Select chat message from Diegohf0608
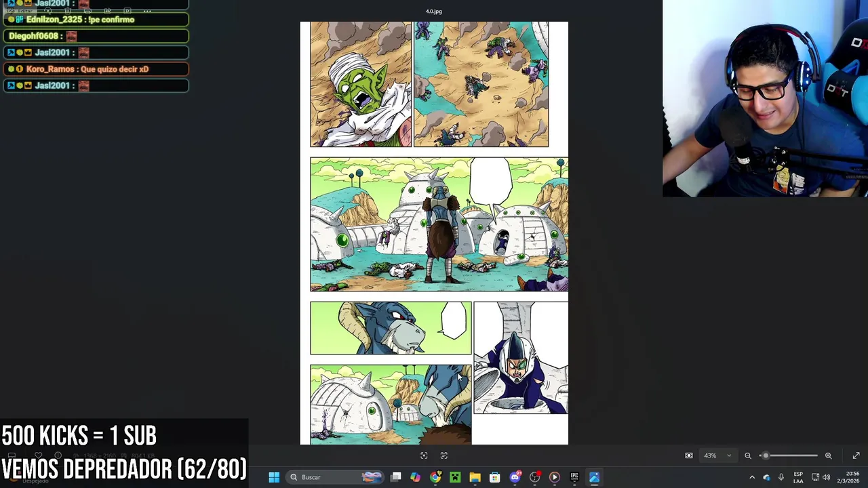Viewport: 868px width, 488px height. tap(95, 36)
